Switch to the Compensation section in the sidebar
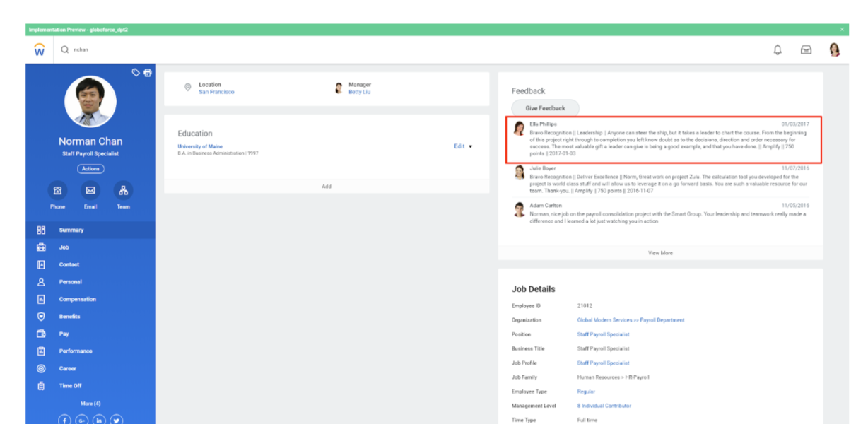Image resolution: width=868 pixels, height=446 pixels. [76, 299]
